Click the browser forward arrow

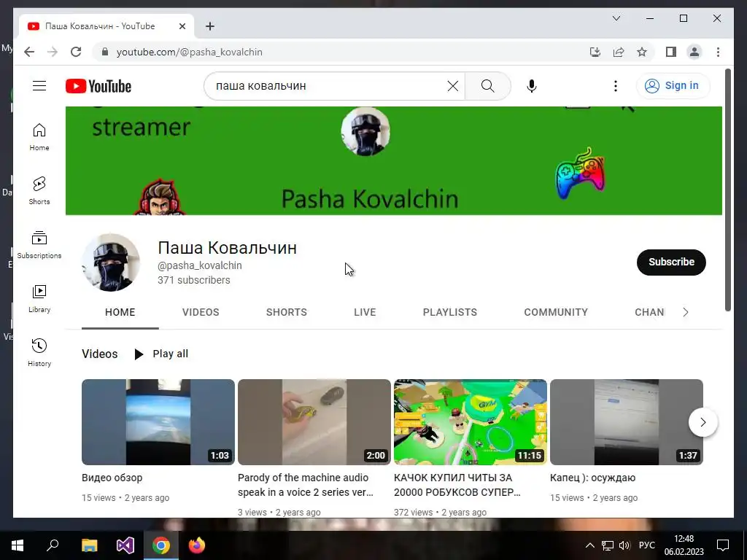pos(53,52)
